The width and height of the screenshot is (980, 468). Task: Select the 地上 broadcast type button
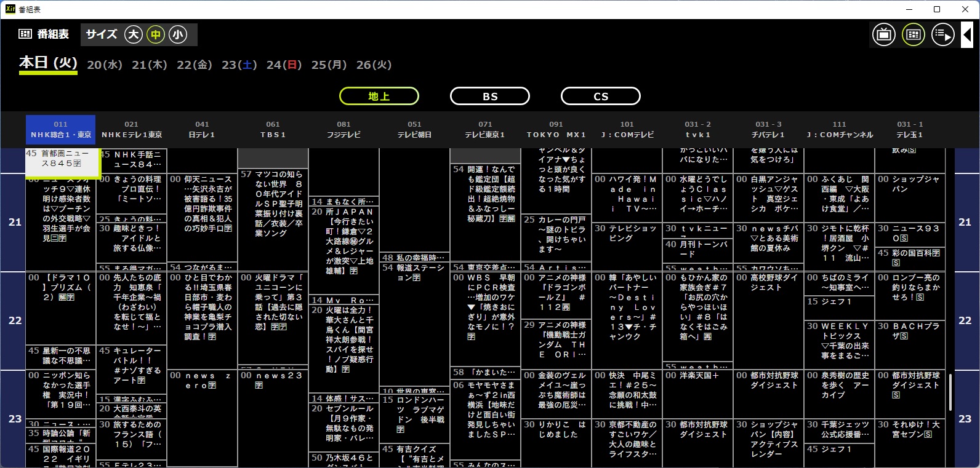[379, 96]
